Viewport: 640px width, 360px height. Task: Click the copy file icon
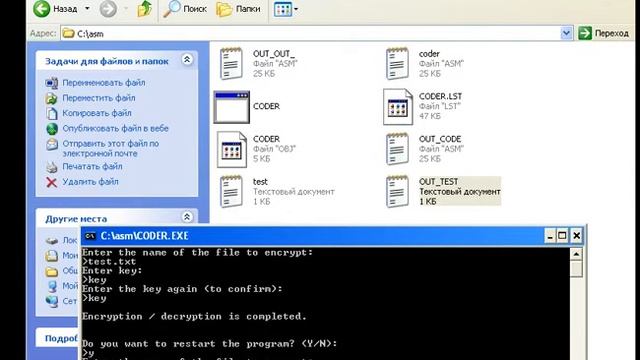tap(52, 113)
